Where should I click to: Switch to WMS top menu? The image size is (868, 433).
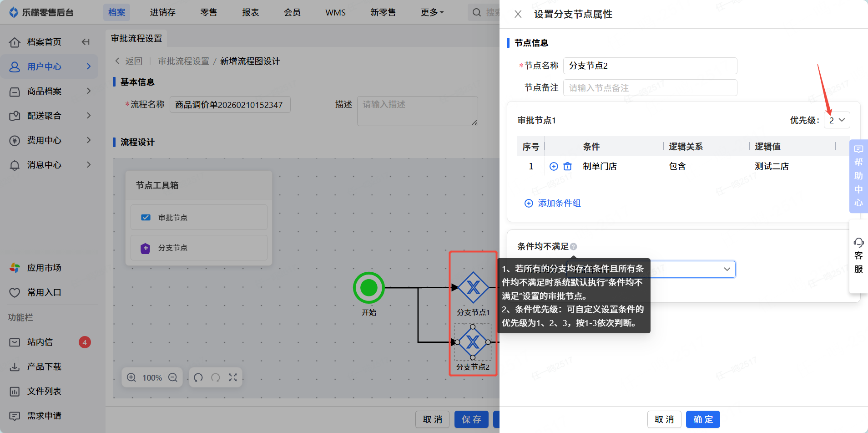(335, 12)
